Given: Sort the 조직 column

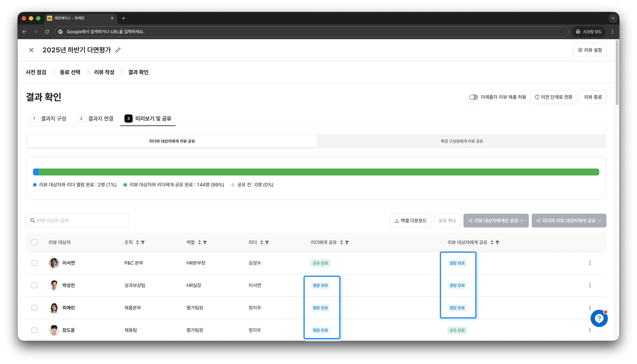Looking at the screenshot, I should coord(137,242).
